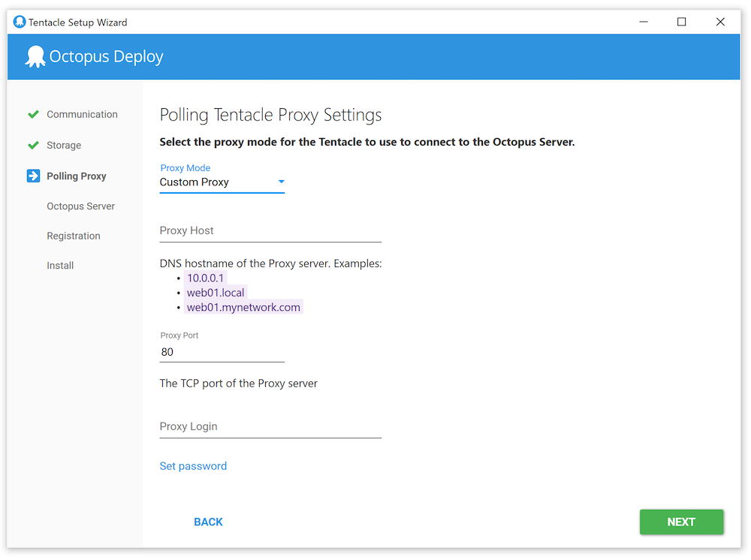
Task: Click 'The TCP port of the Proxy server' text
Action: tap(239, 384)
